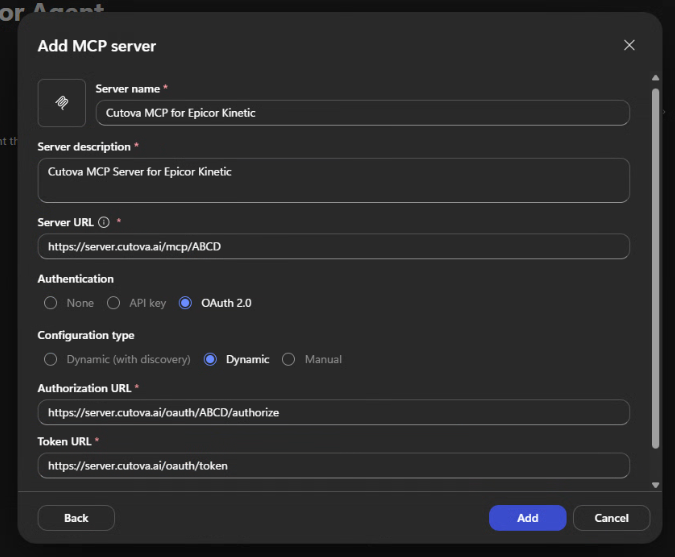Select API key authentication option

click(x=114, y=303)
